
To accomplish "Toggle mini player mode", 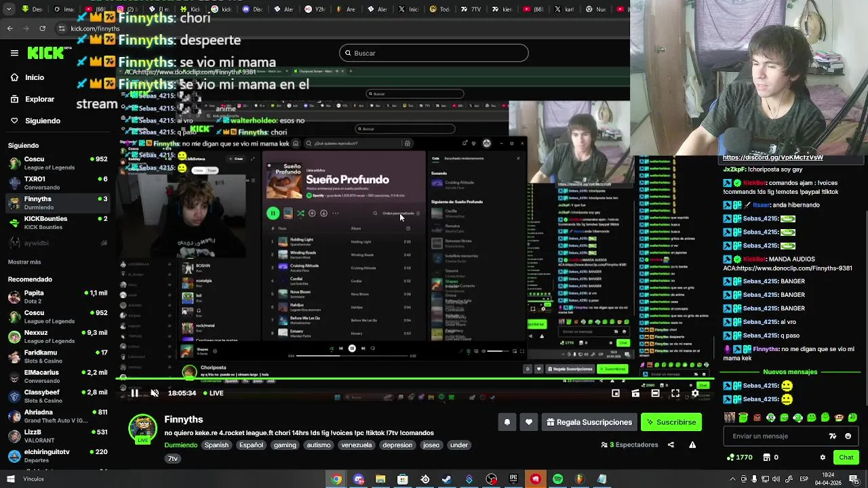I will click(616, 393).
